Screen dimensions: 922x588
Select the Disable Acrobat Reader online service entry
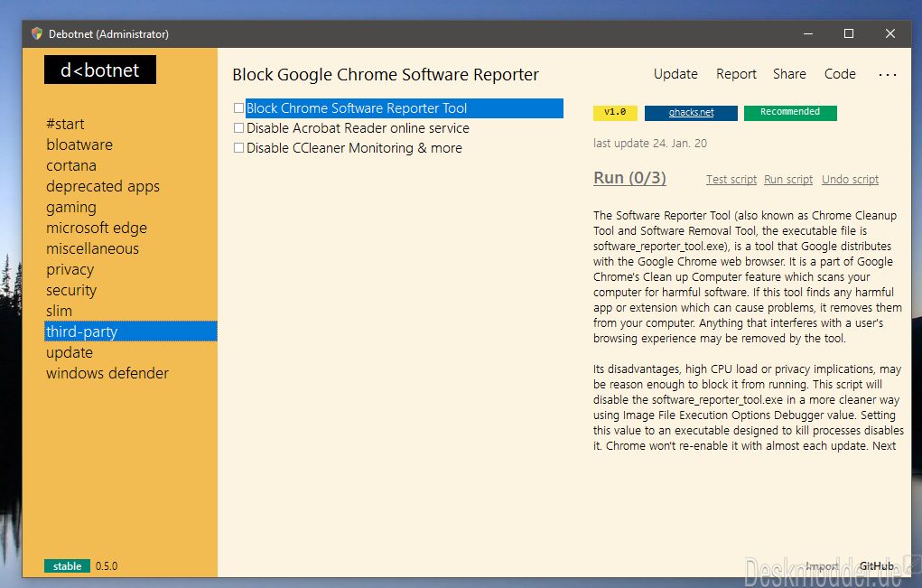(358, 128)
